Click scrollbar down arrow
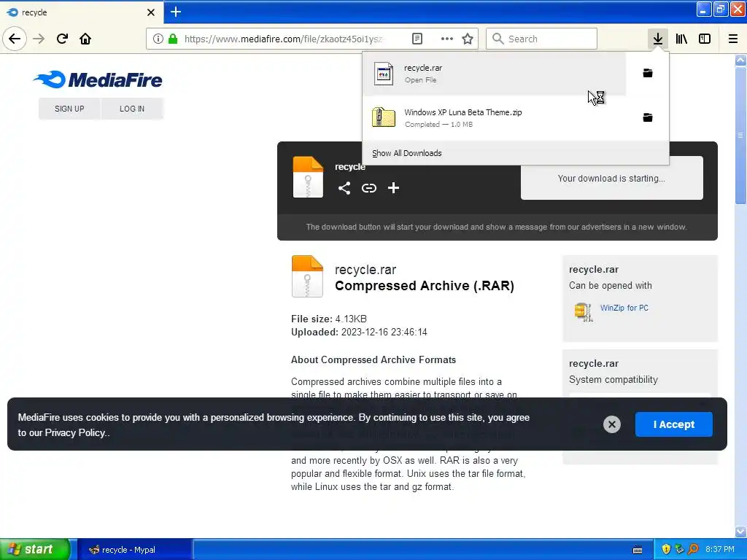Image resolution: width=747 pixels, height=560 pixels. click(x=740, y=532)
